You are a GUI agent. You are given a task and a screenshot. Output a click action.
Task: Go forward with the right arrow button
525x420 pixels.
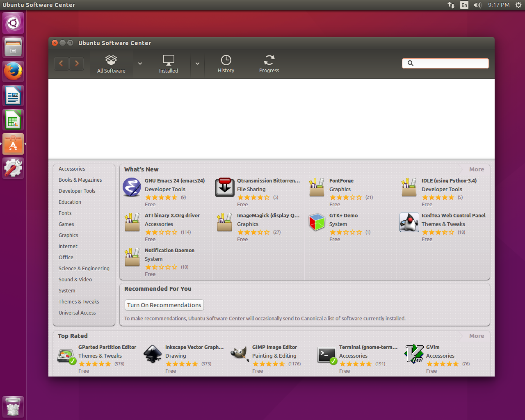tap(77, 63)
